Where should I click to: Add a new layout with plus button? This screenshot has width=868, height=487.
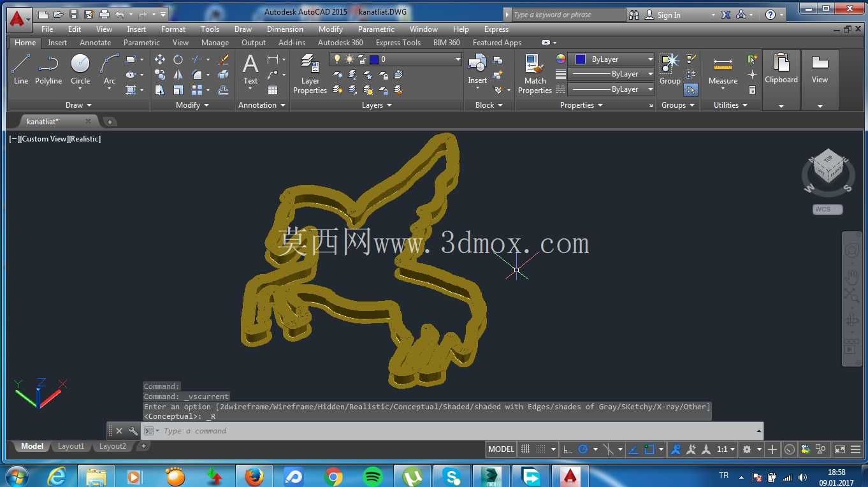[x=144, y=446]
